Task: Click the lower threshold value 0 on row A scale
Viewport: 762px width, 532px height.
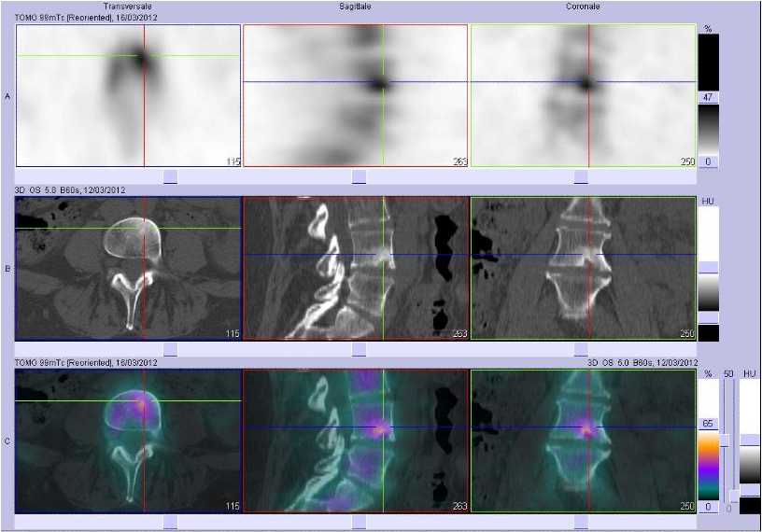Action: pyautogui.click(x=708, y=161)
